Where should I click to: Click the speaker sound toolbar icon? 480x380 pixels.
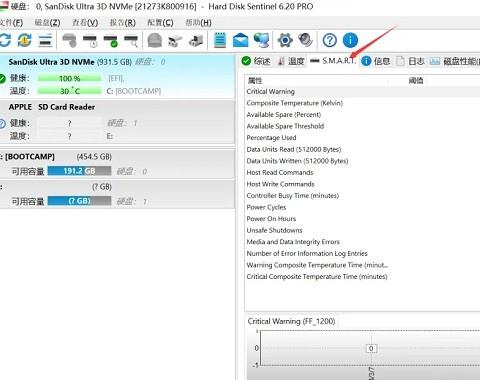(x=305, y=40)
